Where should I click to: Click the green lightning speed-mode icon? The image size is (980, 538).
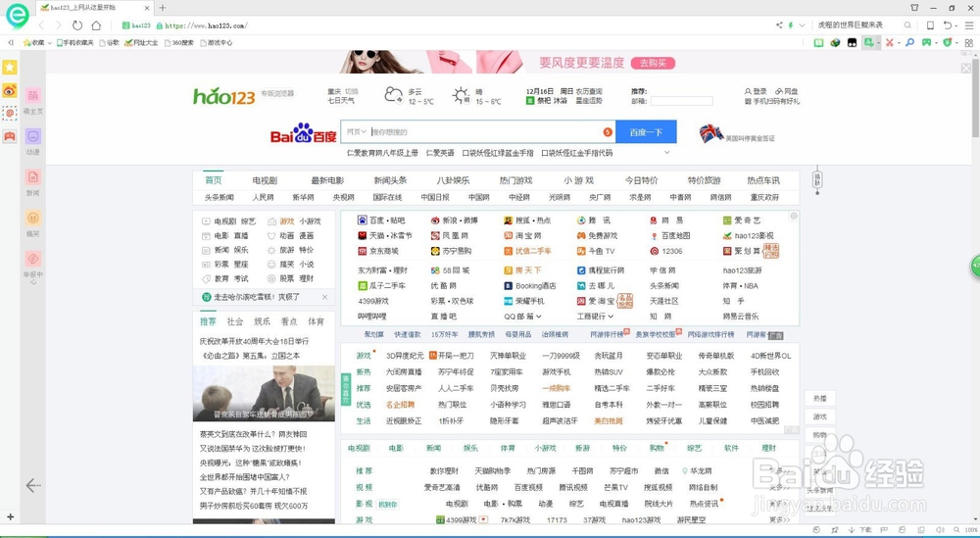pos(791,25)
